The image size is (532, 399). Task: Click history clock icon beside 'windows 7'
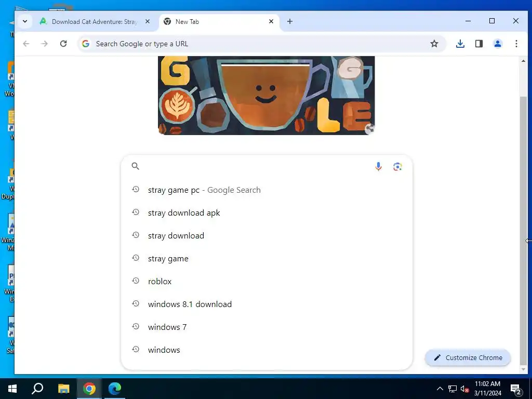(x=136, y=326)
